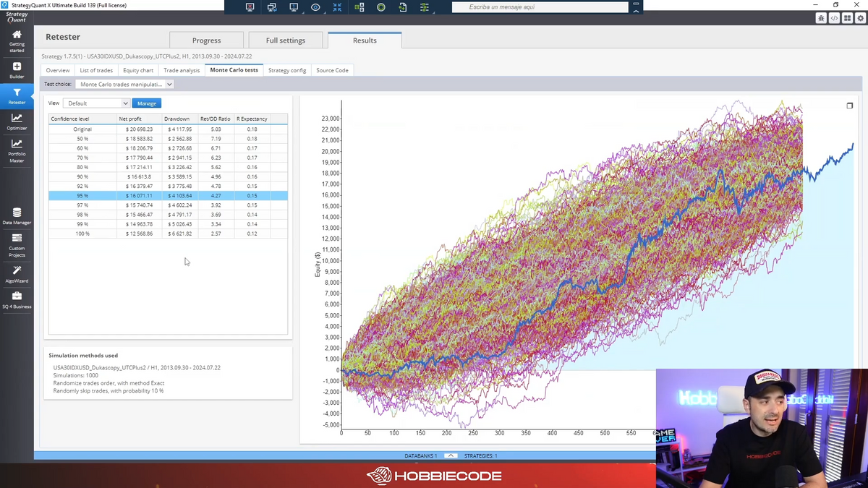The height and width of the screenshot is (488, 868).
Task: Open the Strategy config sub-tab
Action: pyautogui.click(x=287, y=70)
